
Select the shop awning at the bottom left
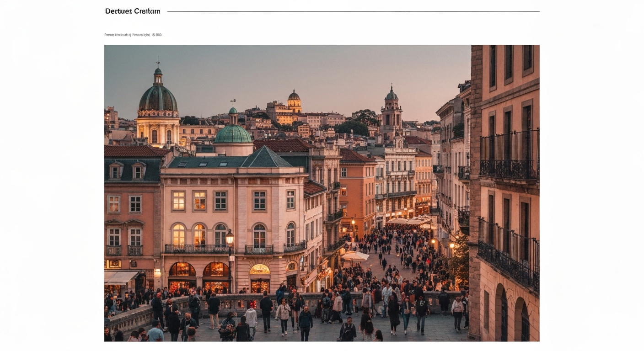coord(121,277)
